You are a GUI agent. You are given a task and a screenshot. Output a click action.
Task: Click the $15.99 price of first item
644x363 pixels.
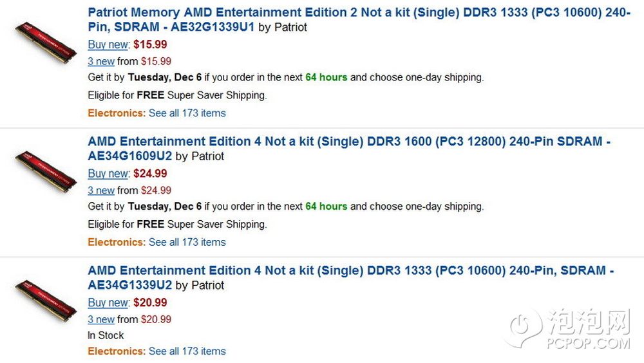pos(150,45)
